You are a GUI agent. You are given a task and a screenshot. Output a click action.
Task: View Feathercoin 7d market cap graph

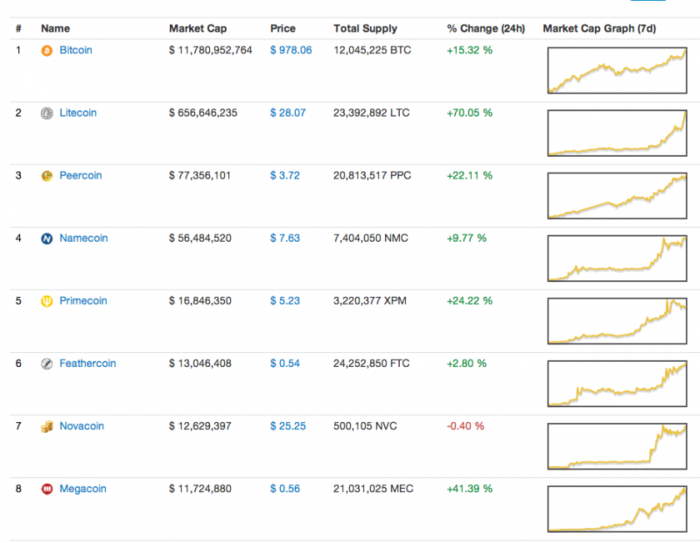point(617,384)
